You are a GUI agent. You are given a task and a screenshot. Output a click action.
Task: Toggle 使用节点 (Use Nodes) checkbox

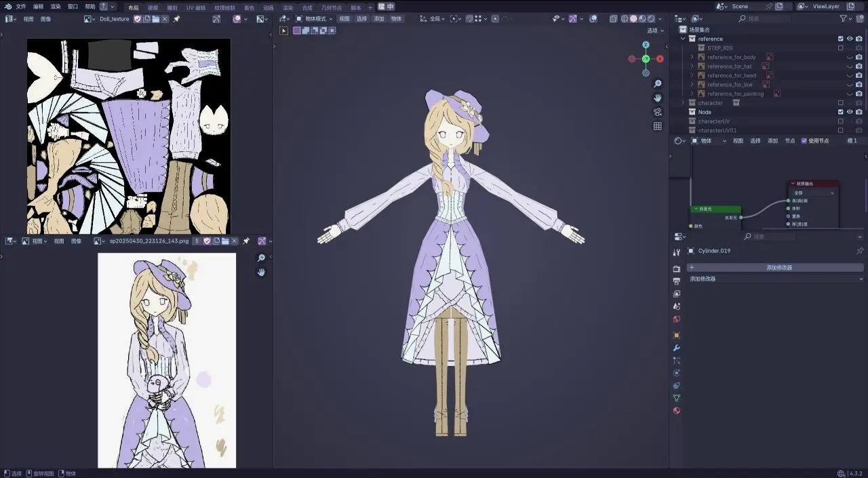(x=804, y=141)
